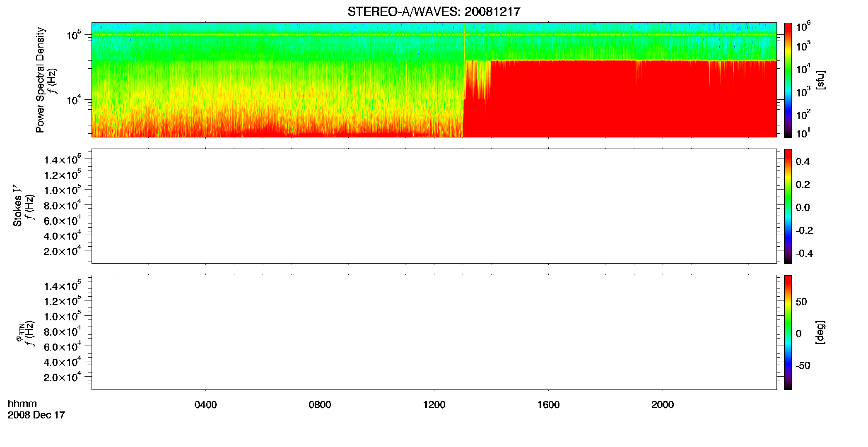The image size is (868, 447).
Task: Click the 0.4 label on Stokes color bar
Action: point(803,162)
